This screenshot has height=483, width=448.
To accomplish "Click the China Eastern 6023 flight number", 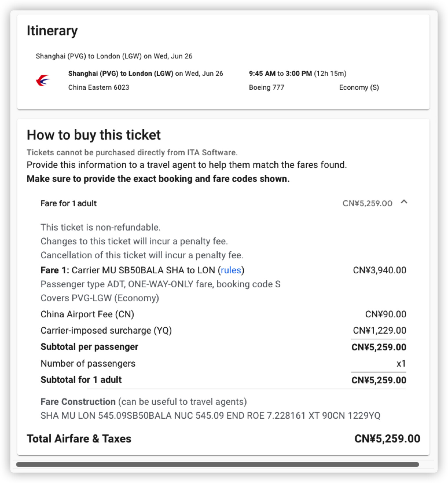I will pyautogui.click(x=99, y=87).
